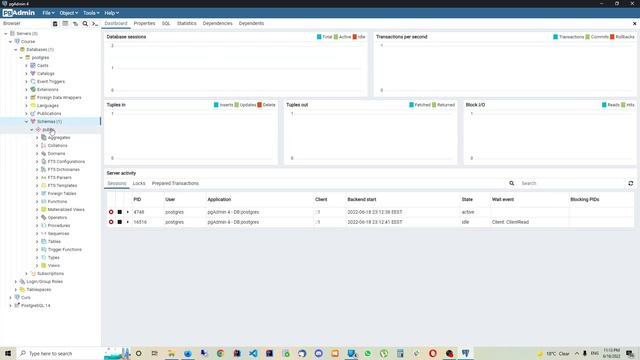Image resolution: width=640 pixels, height=360 pixels.
Task: Cancel active query for PID 16516
Action: (x=120, y=222)
